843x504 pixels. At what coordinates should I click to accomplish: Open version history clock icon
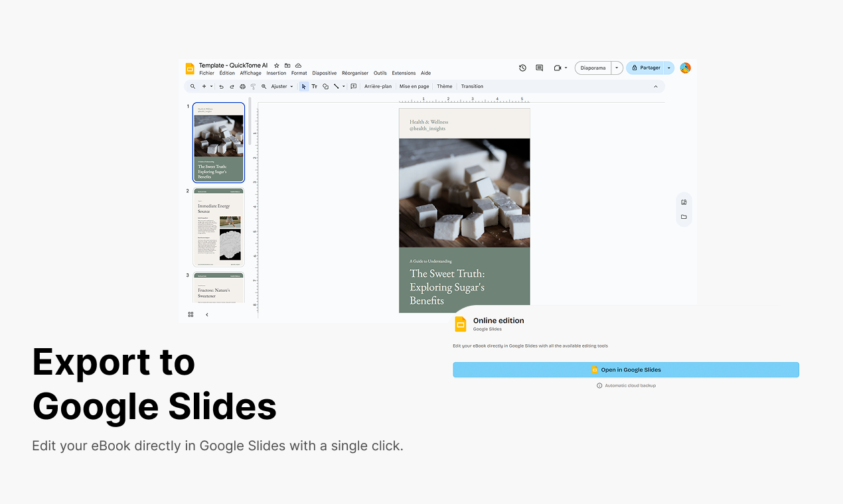tap(522, 68)
